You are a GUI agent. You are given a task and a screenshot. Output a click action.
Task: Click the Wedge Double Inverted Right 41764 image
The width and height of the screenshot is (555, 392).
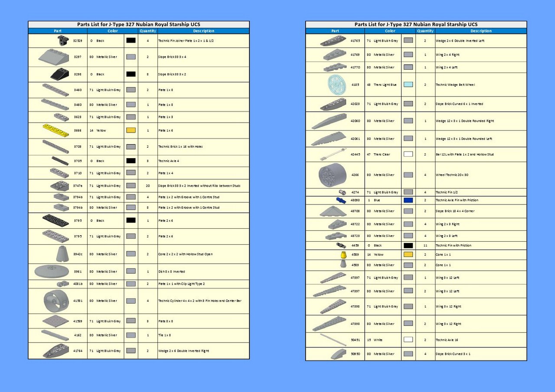pos(56,350)
